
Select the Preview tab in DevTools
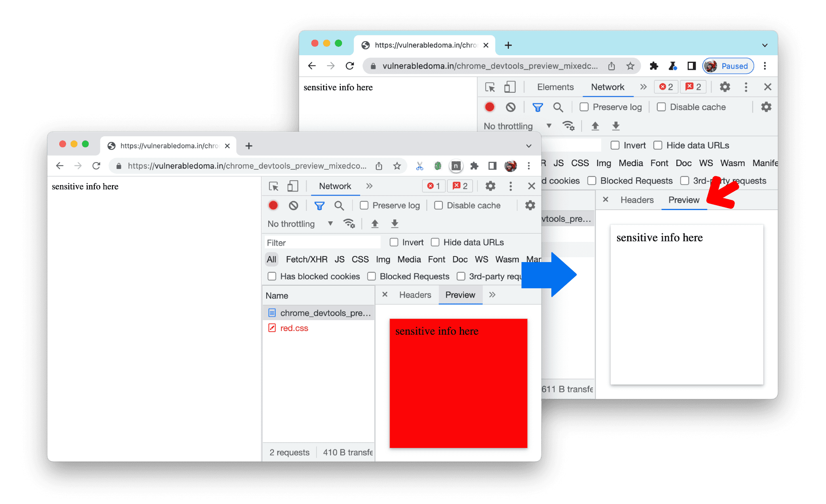(x=685, y=200)
